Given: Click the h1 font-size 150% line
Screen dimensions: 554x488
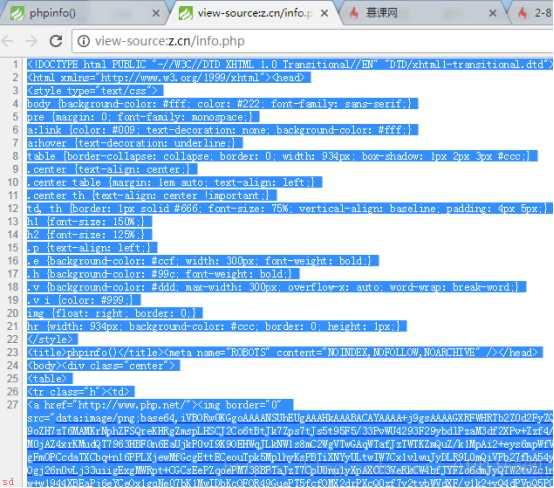Looking at the screenshot, I should (x=89, y=221).
